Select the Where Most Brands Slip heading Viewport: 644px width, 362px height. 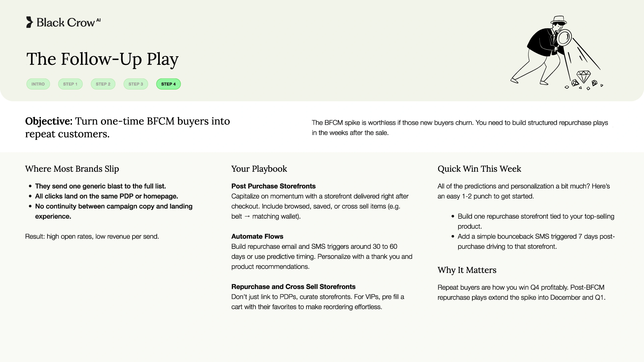click(x=72, y=169)
